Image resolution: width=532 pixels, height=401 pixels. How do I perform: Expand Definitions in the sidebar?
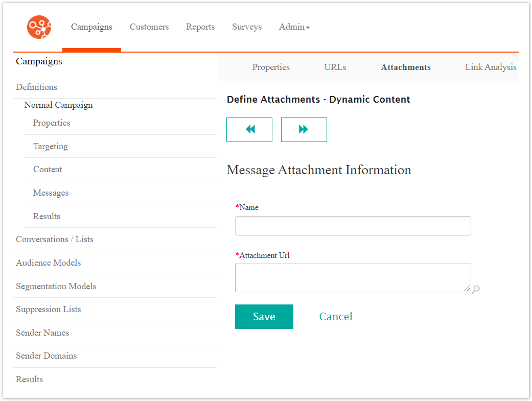(36, 87)
